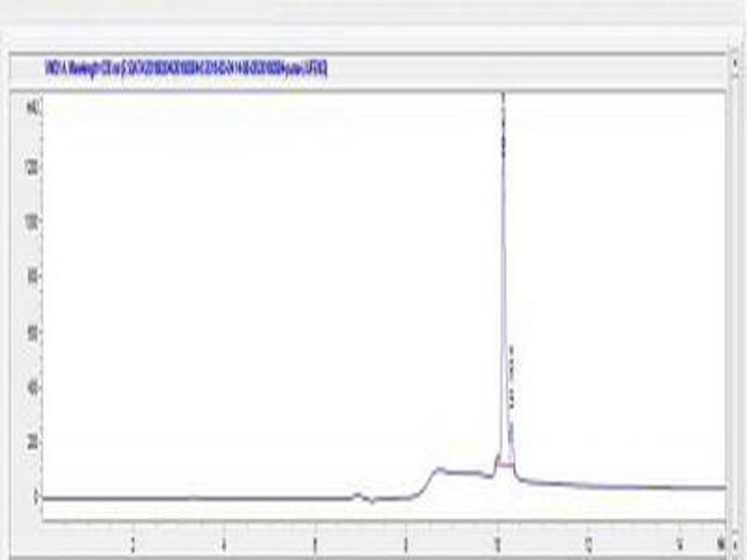Click the x-axis tick label 12
Viewport: 747px width, 560px height.
click(589, 540)
